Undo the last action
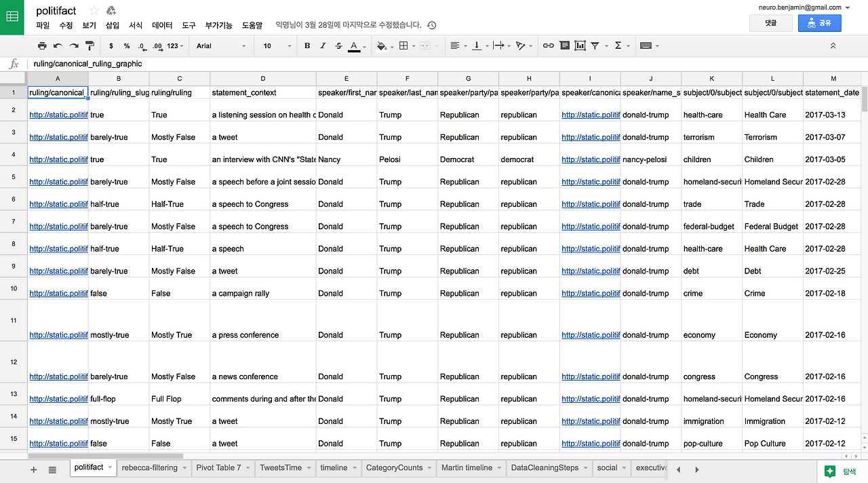Screen dimensions: 868x483 (x=58, y=45)
